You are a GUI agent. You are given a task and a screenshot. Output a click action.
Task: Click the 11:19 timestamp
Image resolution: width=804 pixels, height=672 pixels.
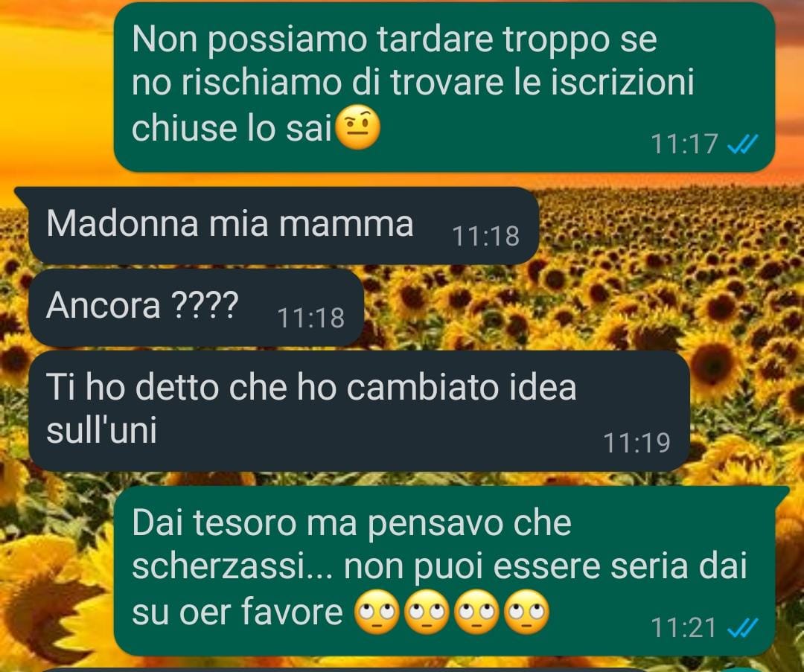click(x=636, y=443)
